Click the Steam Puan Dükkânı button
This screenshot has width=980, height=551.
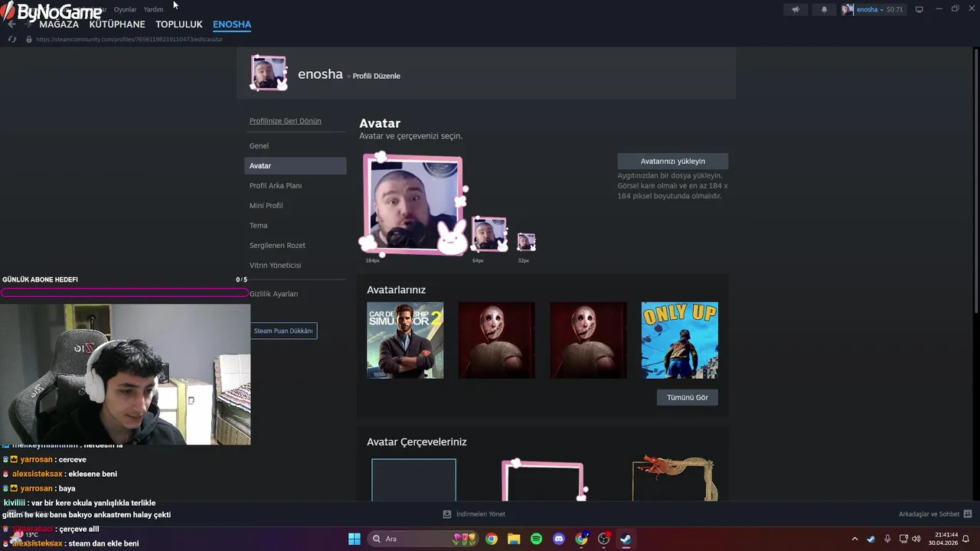283,331
